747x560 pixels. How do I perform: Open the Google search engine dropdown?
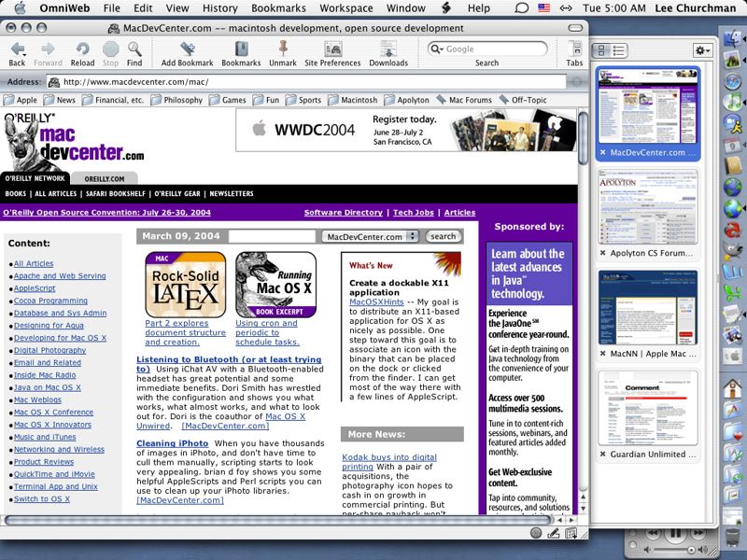pos(437,49)
